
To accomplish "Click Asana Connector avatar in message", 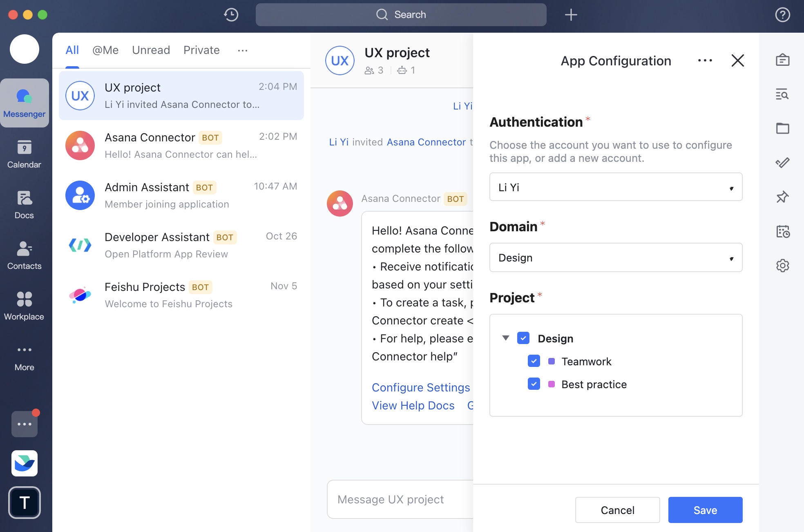I will (340, 203).
